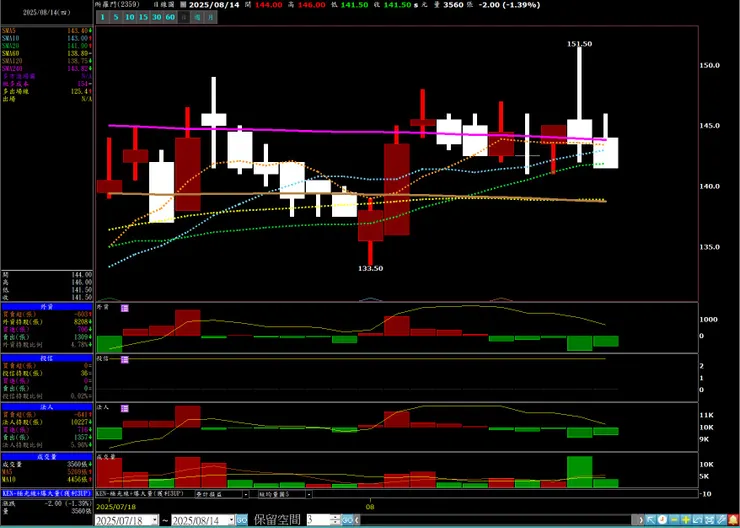Click the 保留空間 value input field
This screenshot has height=528, width=740.
pyautogui.click(x=319, y=520)
